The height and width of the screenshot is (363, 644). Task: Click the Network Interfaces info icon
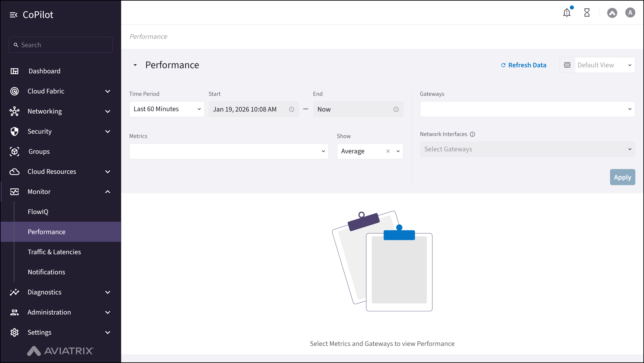[x=472, y=134]
